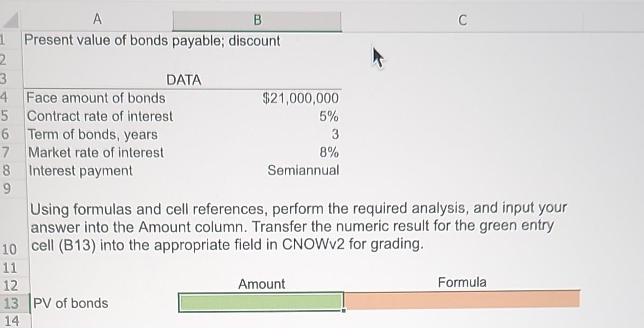644x328 pixels.
Task: Select the cell showing $21,000,000
Action: tap(299, 98)
